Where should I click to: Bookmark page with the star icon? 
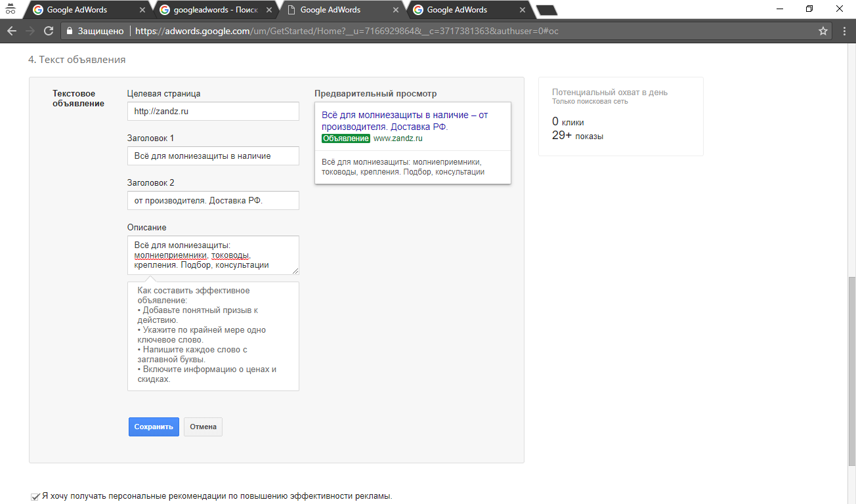[x=823, y=31]
